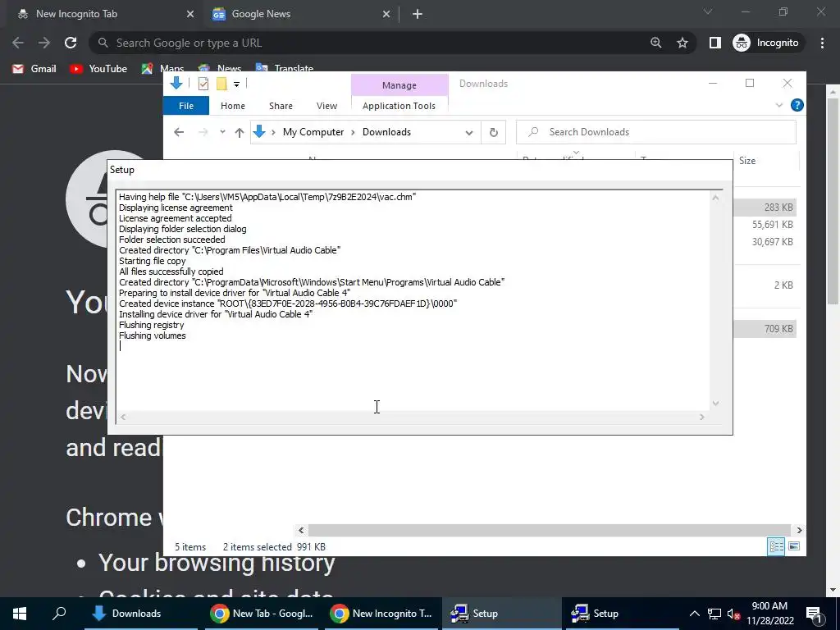The image size is (840, 630).
Task: Go forward in Chrome history
Action: (x=44, y=43)
